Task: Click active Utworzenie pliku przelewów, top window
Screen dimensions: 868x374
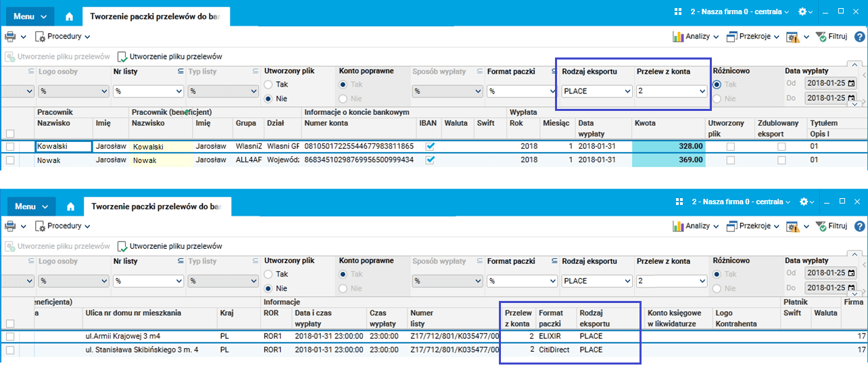Action: (x=170, y=57)
